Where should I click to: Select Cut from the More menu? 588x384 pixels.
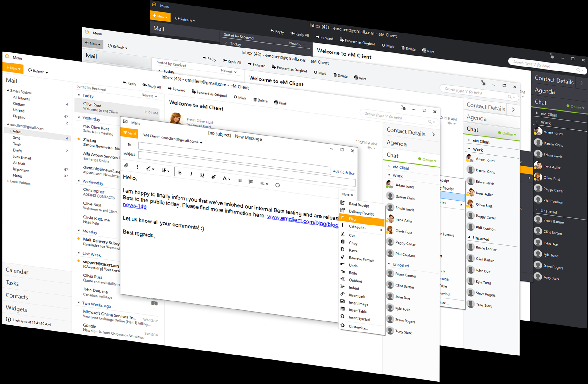coord(352,236)
